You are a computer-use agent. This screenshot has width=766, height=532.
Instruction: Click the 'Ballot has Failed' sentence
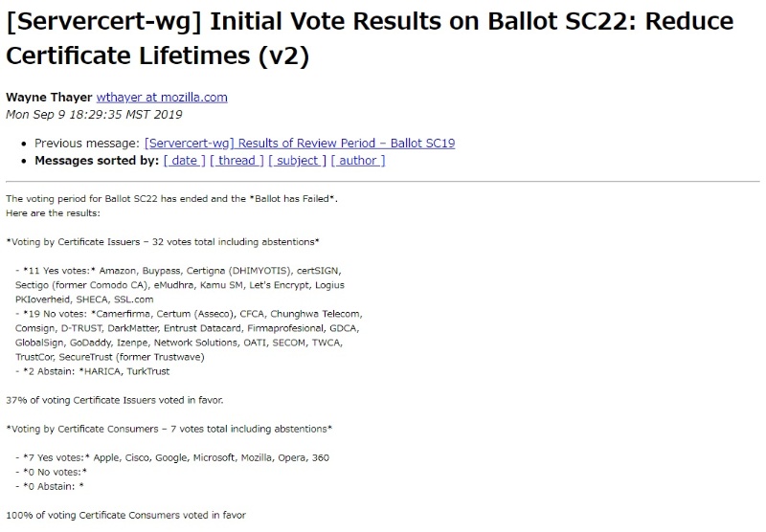click(x=172, y=199)
